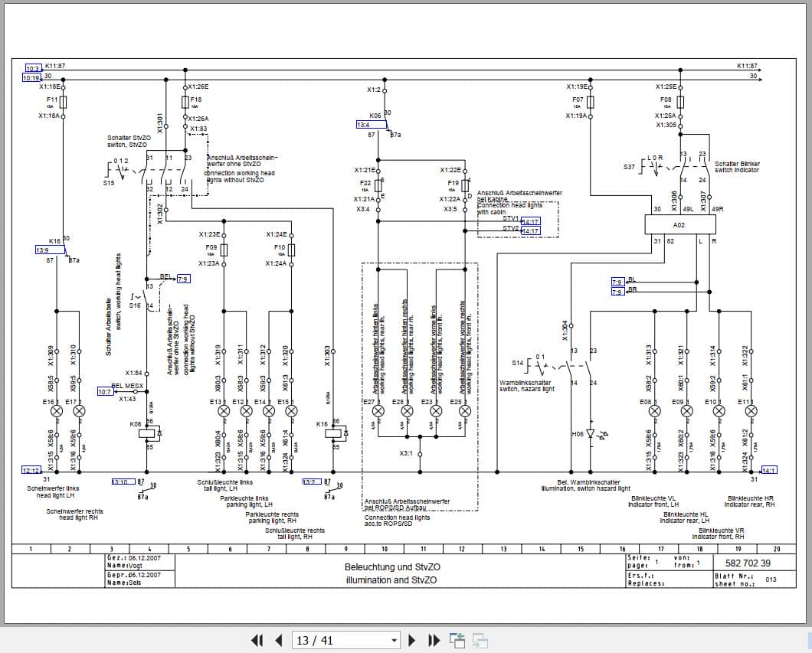This screenshot has width=812, height=653.
Task: Click the A02 flasher module box
Action: point(680,224)
